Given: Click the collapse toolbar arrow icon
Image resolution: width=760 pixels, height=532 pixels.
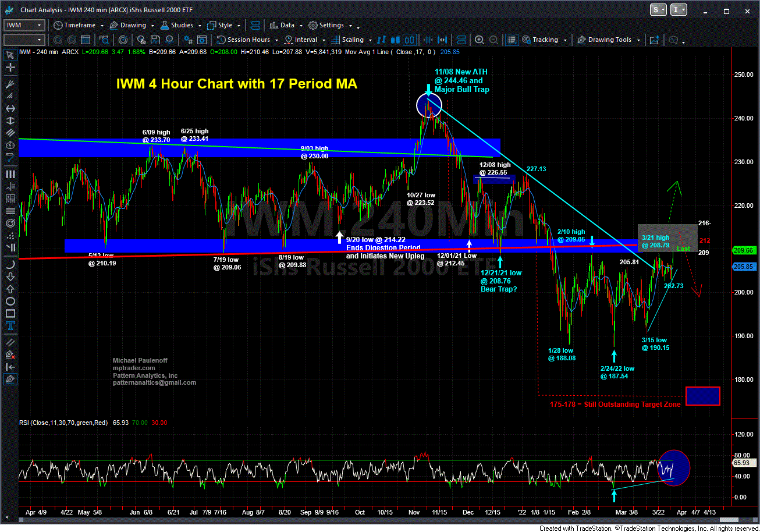Looking at the screenshot, I should coord(10,367).
